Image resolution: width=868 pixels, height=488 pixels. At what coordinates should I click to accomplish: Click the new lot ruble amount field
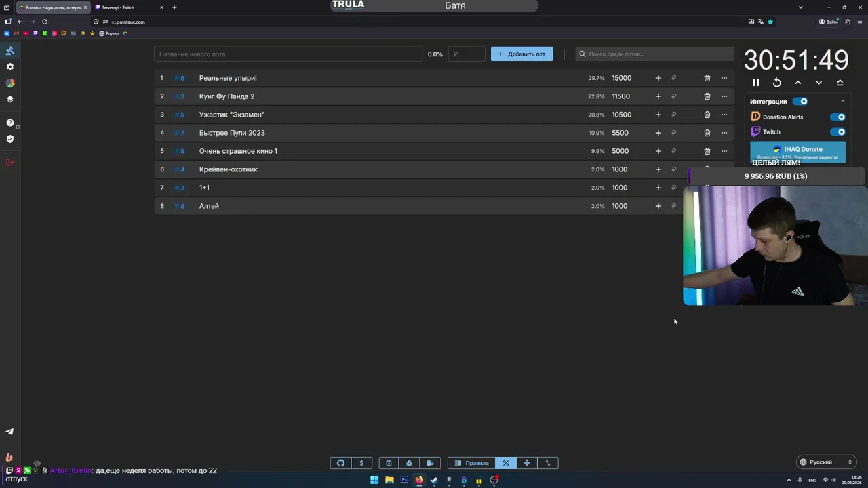467,54
